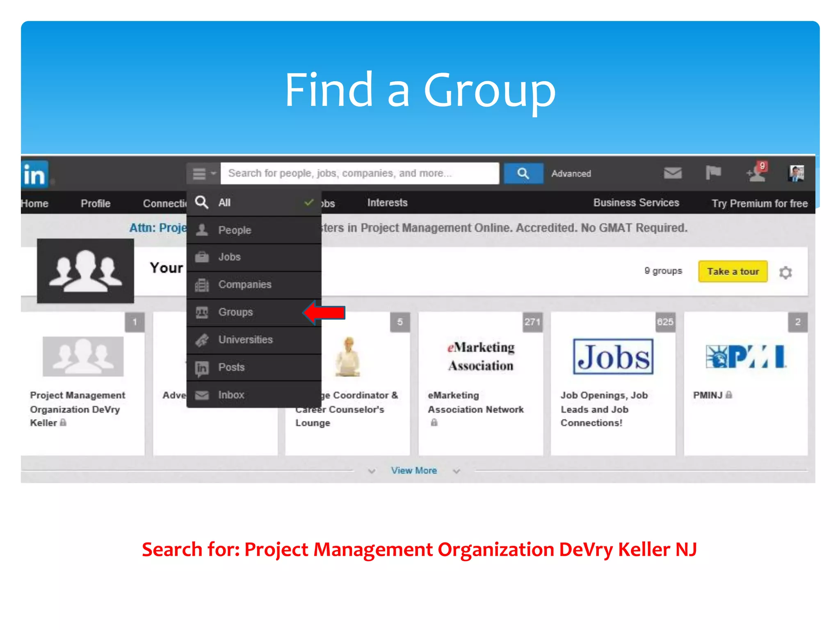Click the 1 badge on DeVry Keller card
The width and height of the screenshot is (840, 630).
[135, 322]
